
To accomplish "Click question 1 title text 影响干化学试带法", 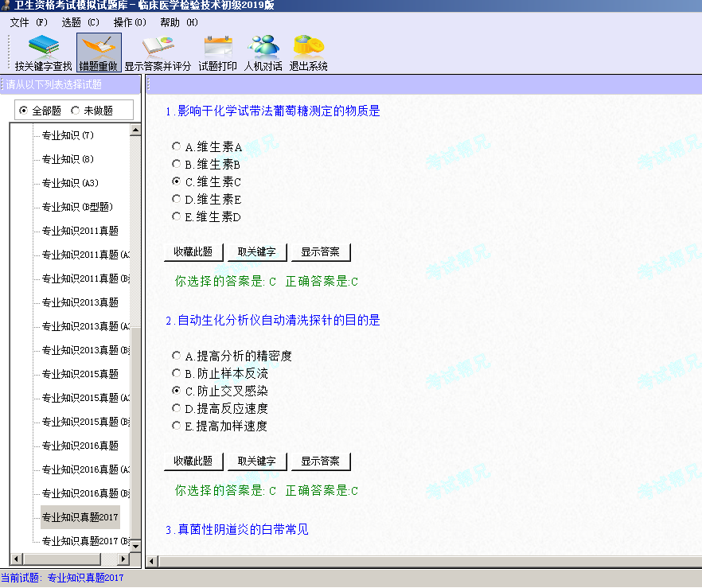I will coord(273,111).
